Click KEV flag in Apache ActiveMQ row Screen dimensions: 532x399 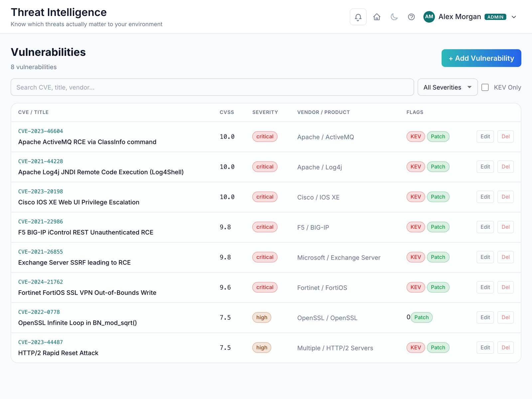click(x=416, y=137)
